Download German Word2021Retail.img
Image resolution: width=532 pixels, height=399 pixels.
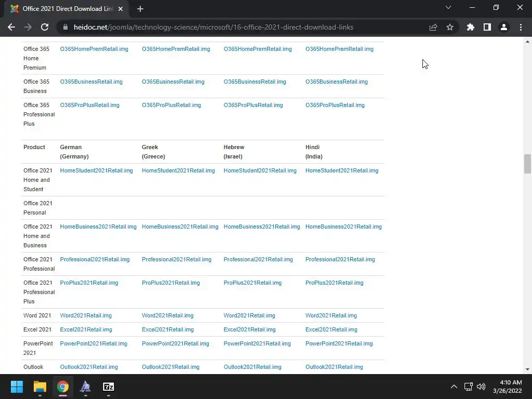tap(86, 315)
